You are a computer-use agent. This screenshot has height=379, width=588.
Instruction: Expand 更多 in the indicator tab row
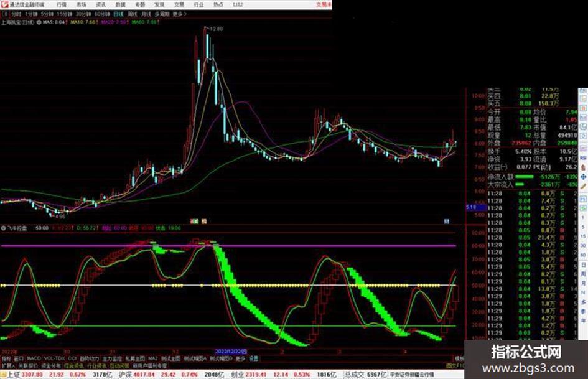240,358
